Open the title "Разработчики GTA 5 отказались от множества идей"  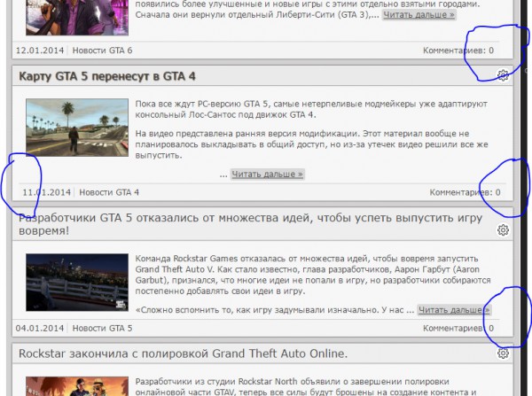(250, 224)
